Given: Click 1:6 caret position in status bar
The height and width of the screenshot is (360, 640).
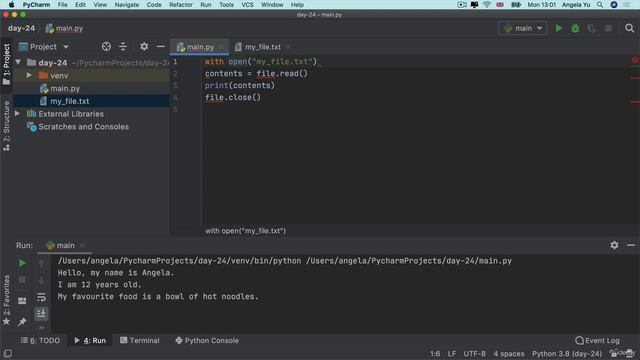Looking at the screenshot, I should pyautogui.click(x=435, y=353).
